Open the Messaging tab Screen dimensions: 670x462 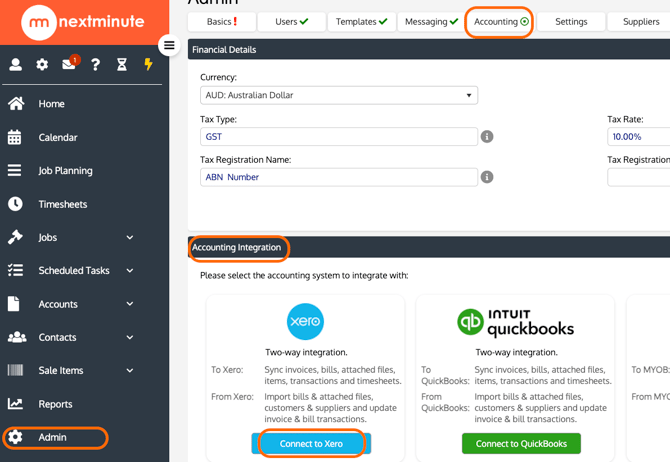[431, 21]
